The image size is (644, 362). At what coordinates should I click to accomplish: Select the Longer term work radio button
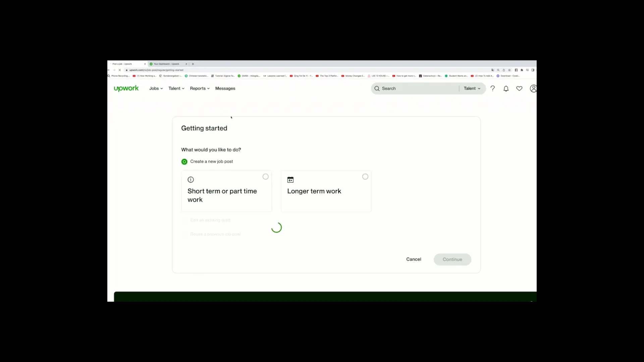tap(365, 176)
